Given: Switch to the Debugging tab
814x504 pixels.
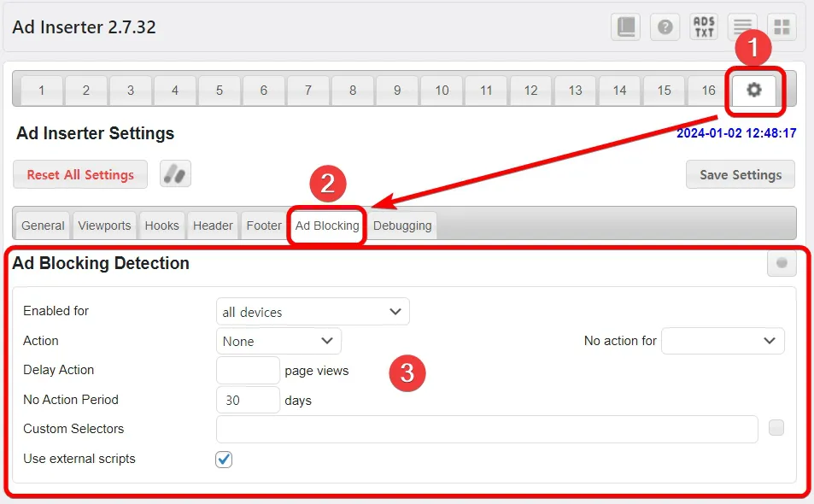Looking at the screenshot, I should (x=402, y=226).
